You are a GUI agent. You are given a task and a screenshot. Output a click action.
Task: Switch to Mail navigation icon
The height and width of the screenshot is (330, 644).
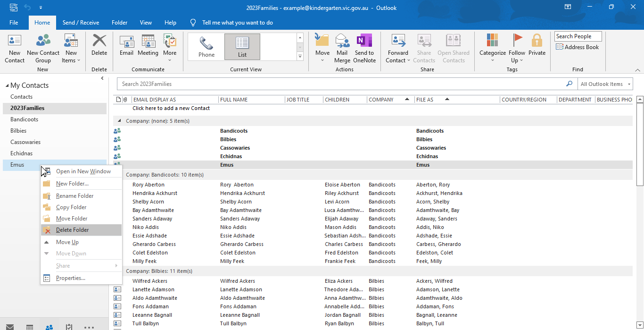(9, 327)
